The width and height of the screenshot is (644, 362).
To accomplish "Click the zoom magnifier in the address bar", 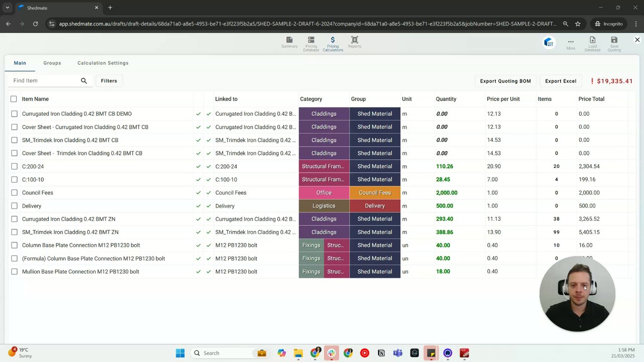I will tap(566, 24).
